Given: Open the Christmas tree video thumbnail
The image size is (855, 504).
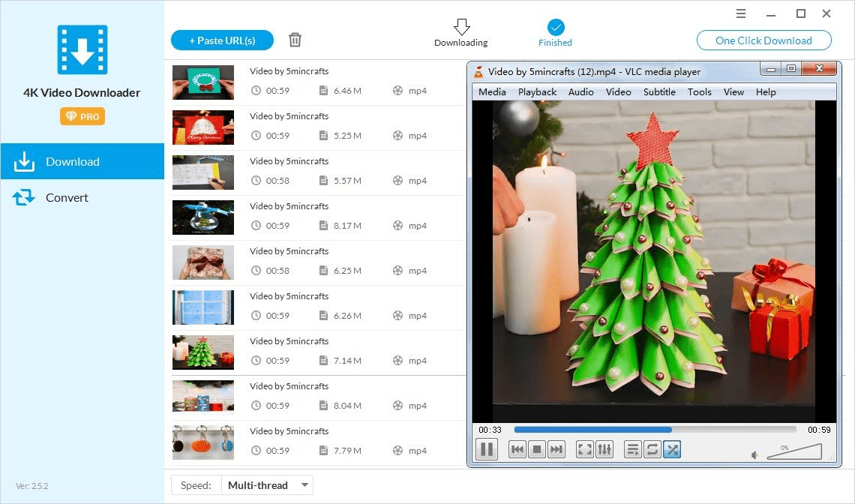Looking at the screenshot, I should pos(202,352).
